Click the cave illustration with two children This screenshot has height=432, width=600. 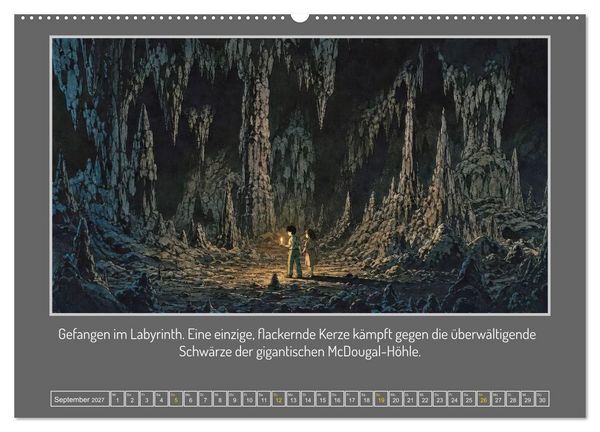pyautogui.click(x=300, y=176)
